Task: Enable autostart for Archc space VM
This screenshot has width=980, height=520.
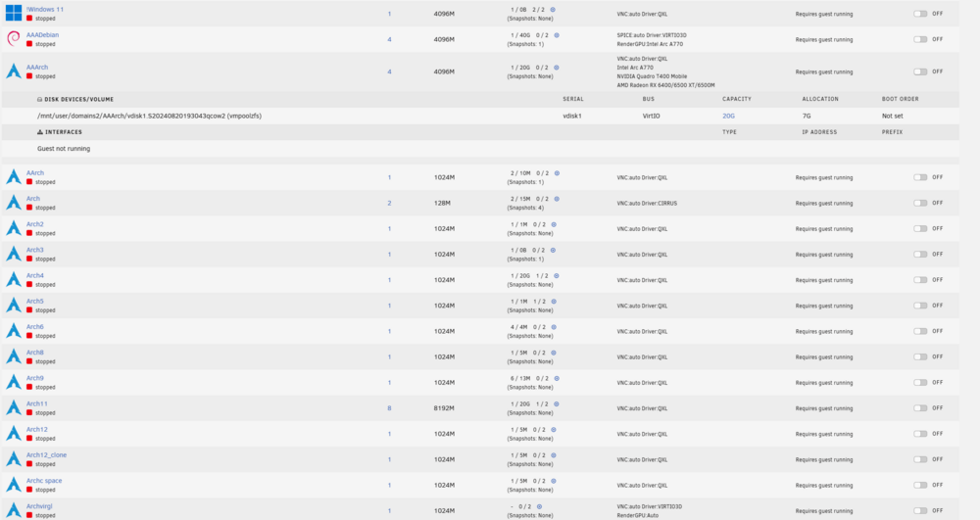Action: [920, 485]
